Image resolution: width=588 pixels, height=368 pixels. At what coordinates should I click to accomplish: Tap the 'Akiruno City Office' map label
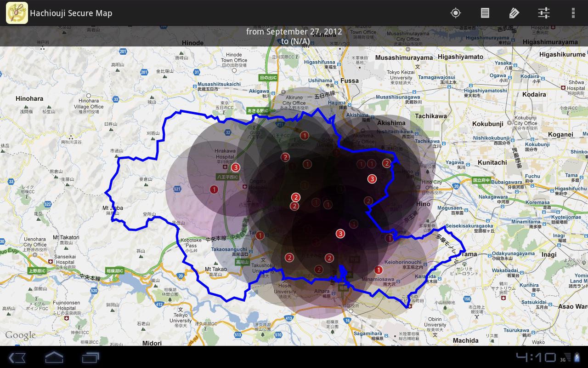click(294, 100)
